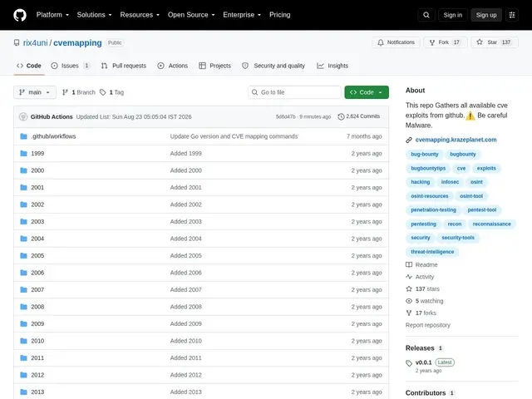Click the fork icon on Fork button
The image size is (532, 399).
432,42
